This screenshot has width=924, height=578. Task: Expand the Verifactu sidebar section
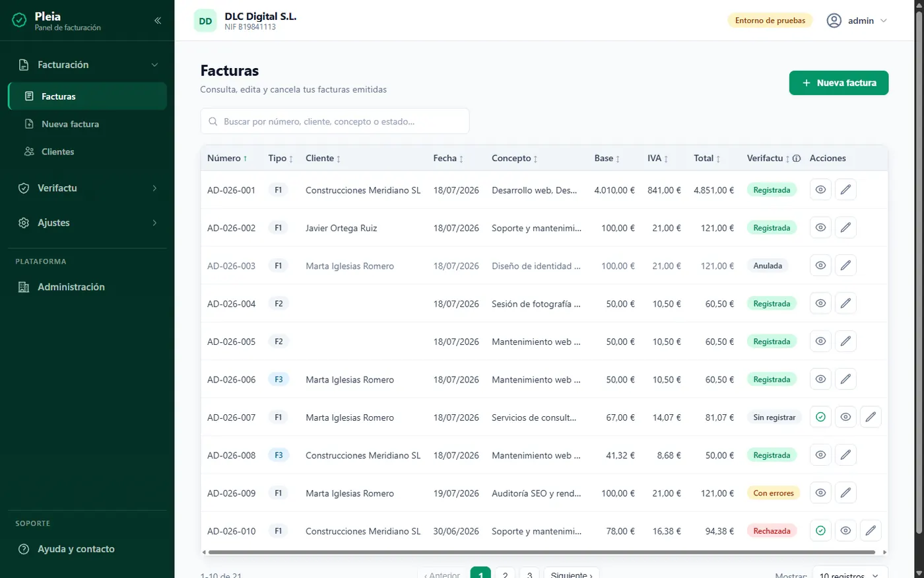[x=87, y=188]
